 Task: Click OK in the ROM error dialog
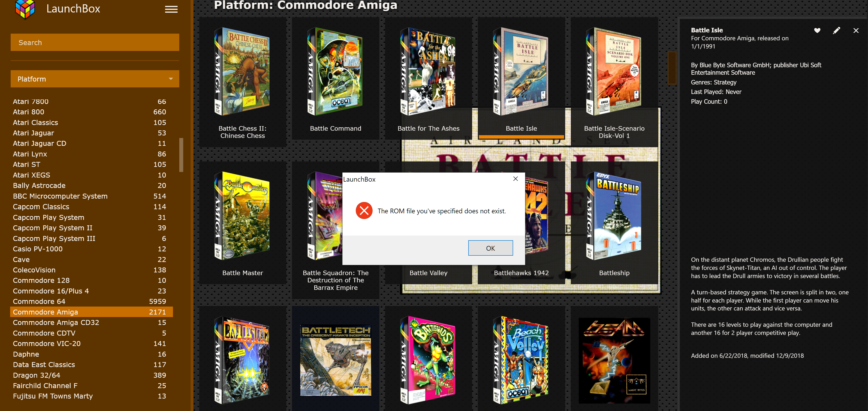point(490,248)
